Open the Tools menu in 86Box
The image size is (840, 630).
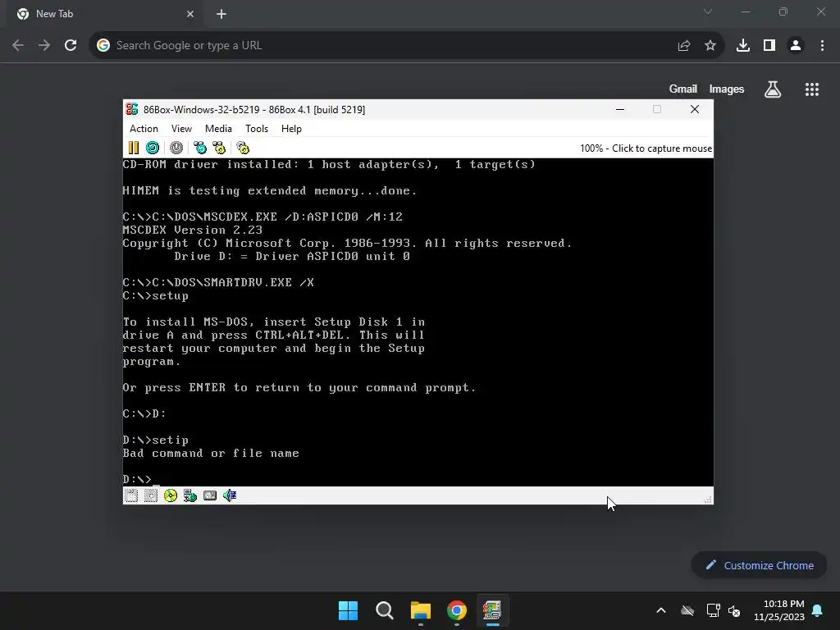point(257,129)
